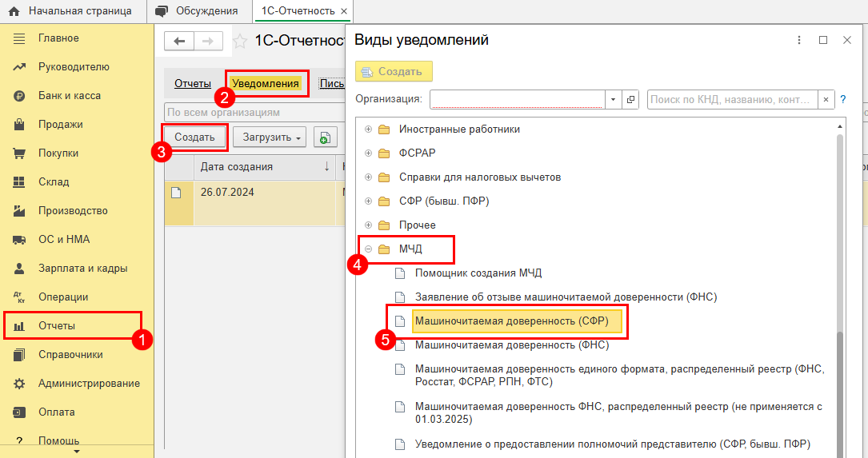Maximize the Виды уведомлений dialog

(823, 40)
